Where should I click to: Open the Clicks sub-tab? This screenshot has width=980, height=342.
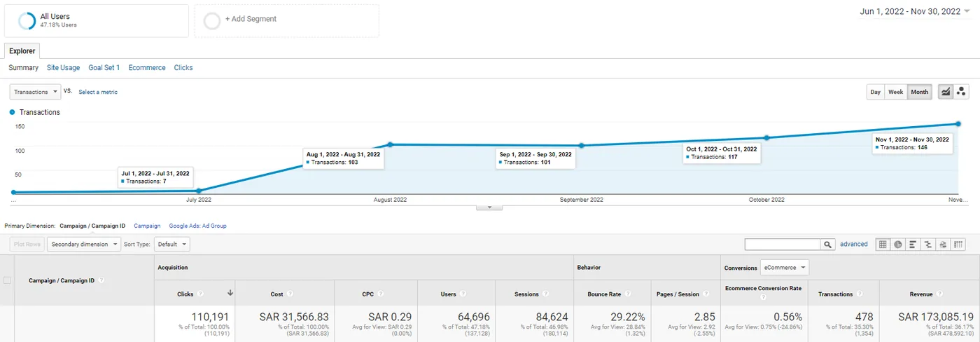click(183, 68)
